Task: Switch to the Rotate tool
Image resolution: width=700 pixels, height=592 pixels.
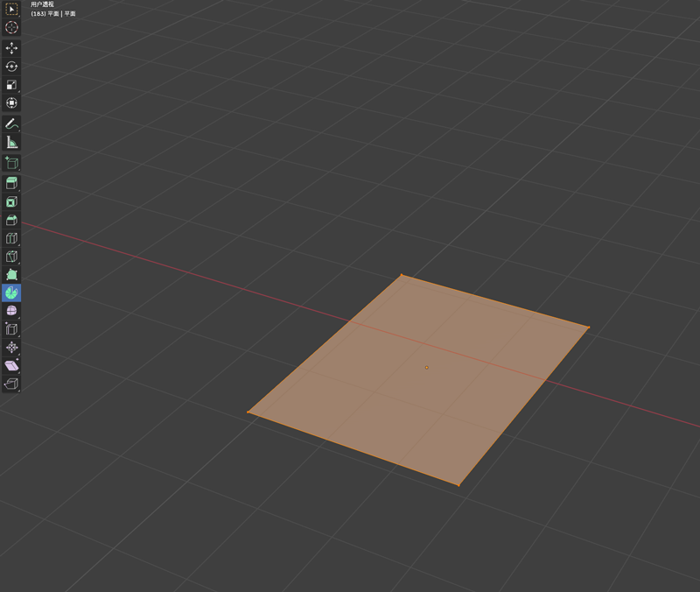Action: point(12,67)
